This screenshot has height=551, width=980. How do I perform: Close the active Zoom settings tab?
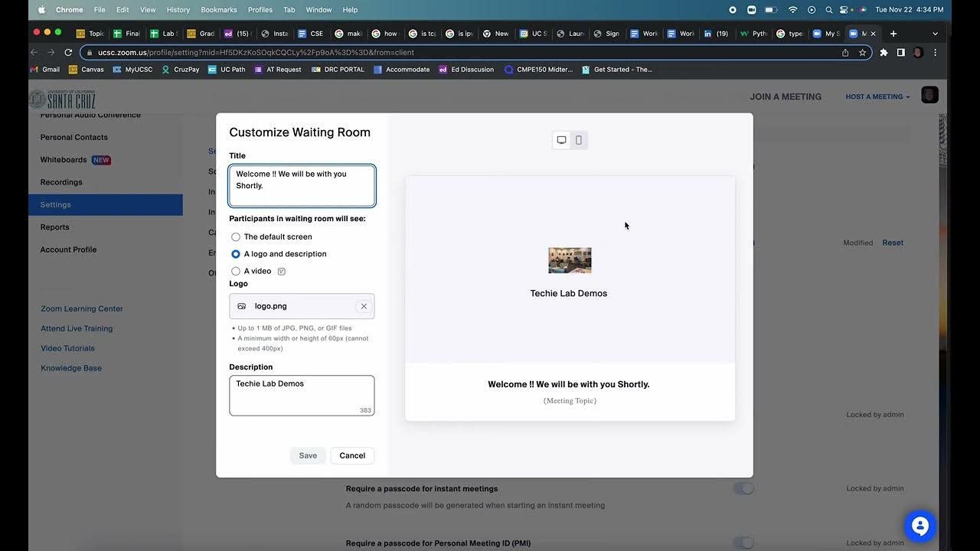(874, 34)
